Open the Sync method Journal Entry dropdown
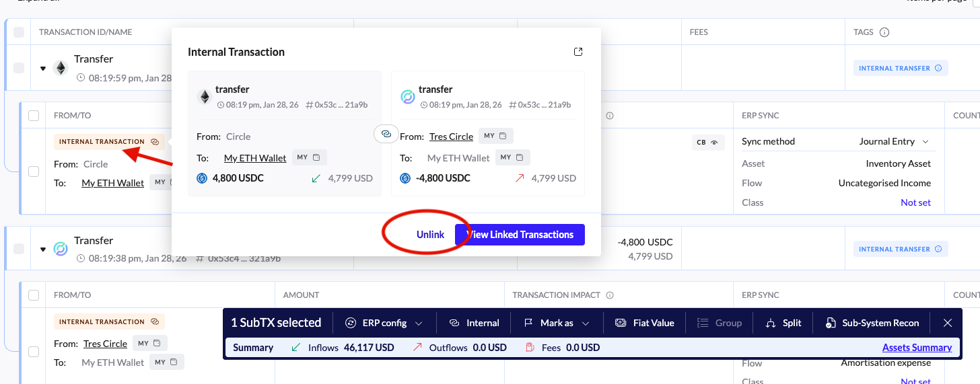Image resolution: width=980 pixels, height=384 pixels. point(895,141)
